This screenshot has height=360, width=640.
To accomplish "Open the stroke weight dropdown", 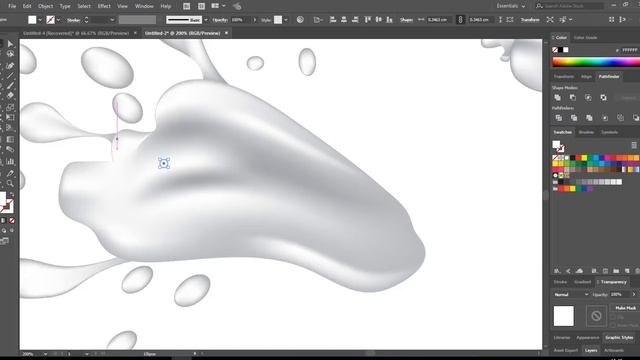I will 112,20.
